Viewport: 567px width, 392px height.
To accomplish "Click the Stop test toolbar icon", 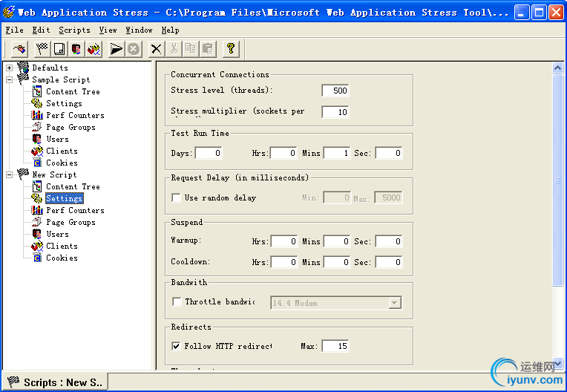I will (x=134, y=49).
